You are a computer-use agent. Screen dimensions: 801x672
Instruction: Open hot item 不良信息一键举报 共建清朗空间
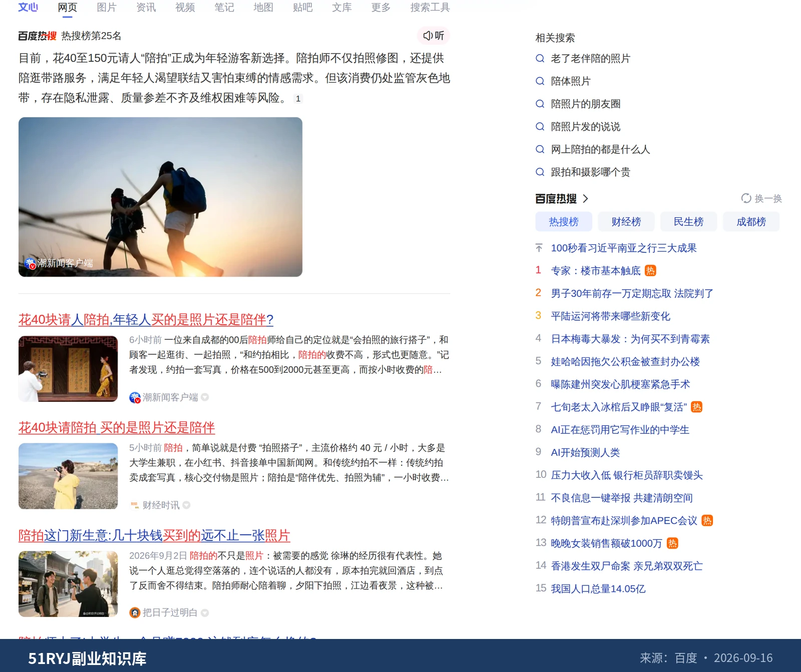pyautogui.click(x=622, y=498)
